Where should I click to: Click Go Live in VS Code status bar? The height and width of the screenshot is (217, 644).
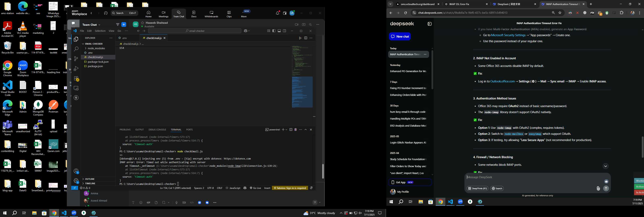click(x=255, y=188)
